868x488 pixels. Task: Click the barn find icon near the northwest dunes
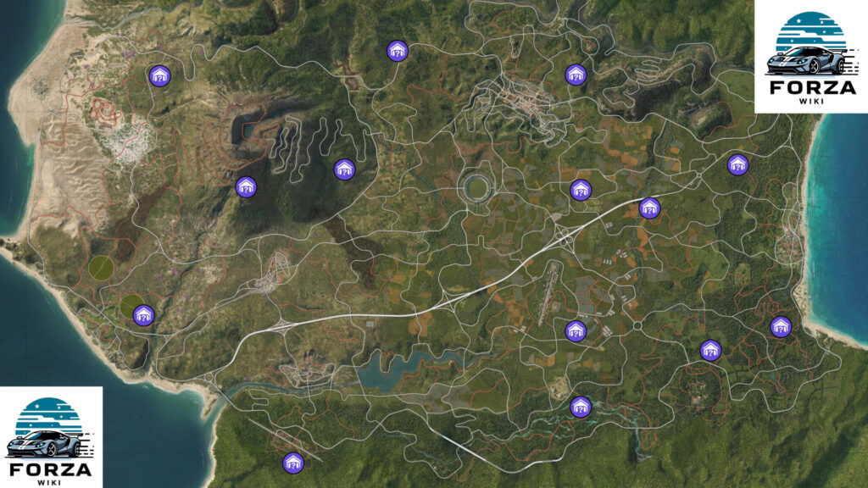[159, 75]
